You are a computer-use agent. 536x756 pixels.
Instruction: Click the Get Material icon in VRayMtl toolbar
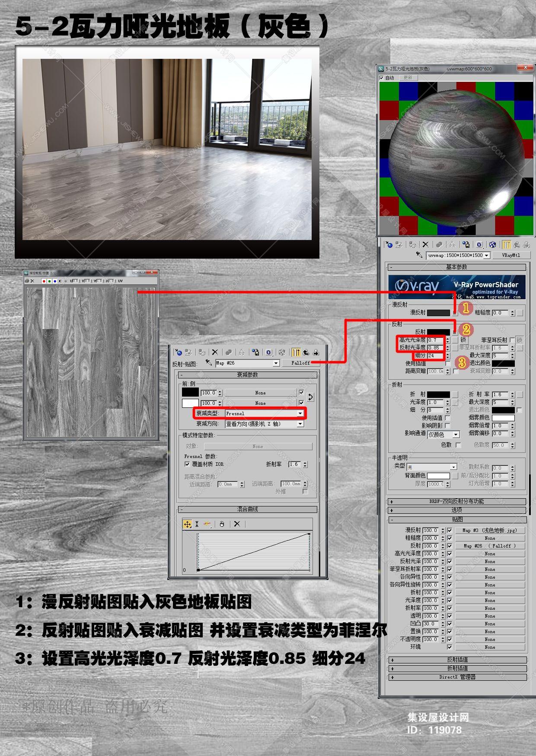click(x=389, y=245)
